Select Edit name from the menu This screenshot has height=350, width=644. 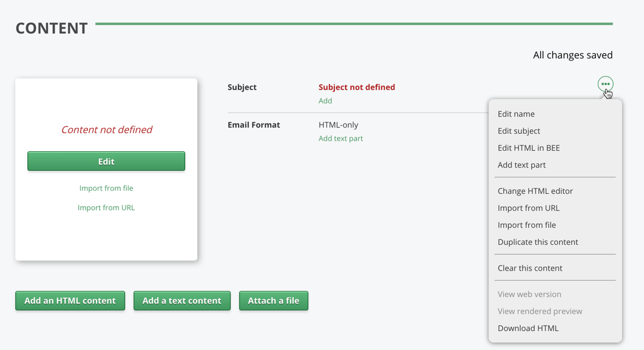click(516, 114)
